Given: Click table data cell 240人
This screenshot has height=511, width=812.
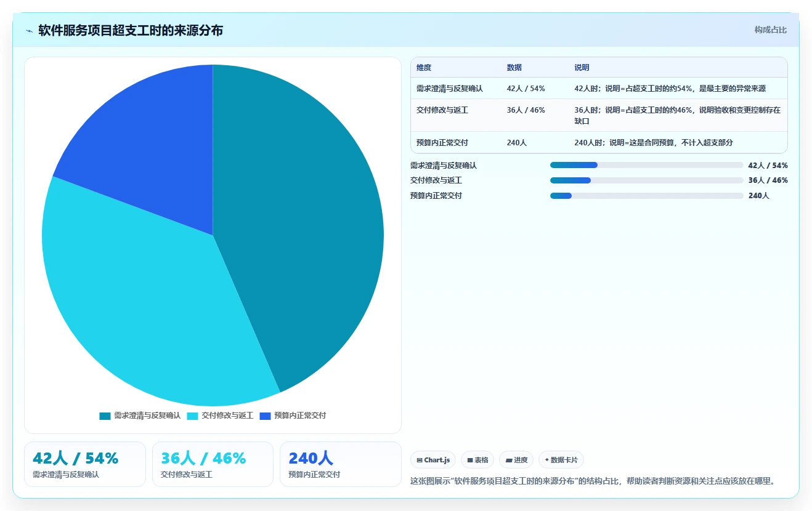Looking at the screenshot, I should coord(517,143).
